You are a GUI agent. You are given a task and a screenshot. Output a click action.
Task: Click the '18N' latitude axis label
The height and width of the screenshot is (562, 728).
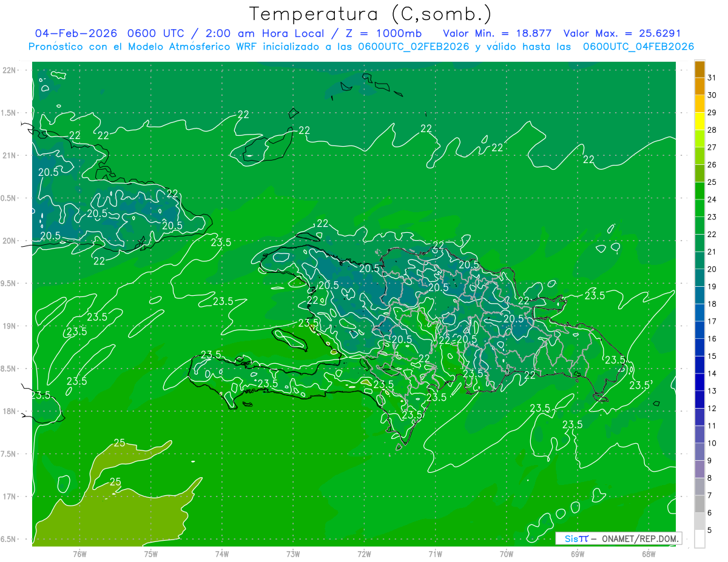tap(9, 411)
